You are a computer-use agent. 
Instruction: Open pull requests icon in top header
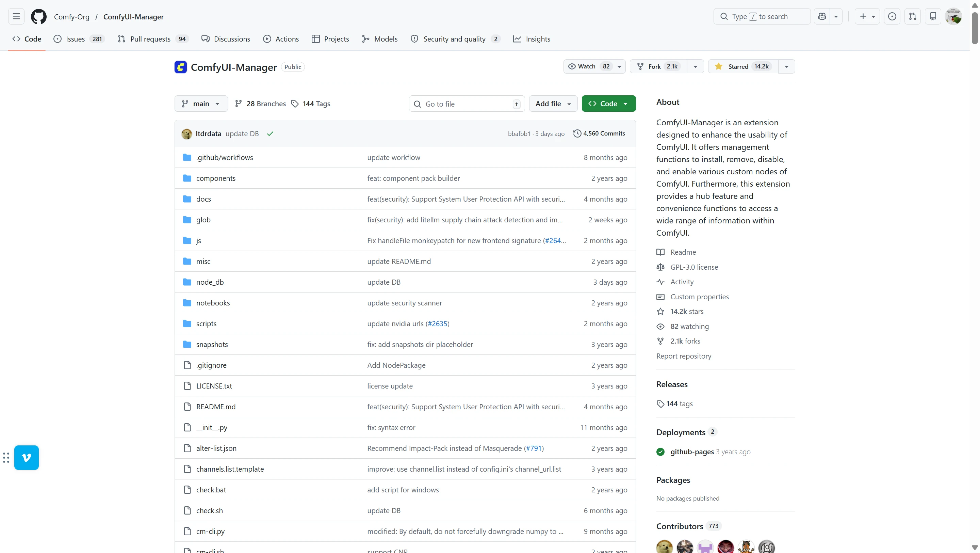(912, 17)
